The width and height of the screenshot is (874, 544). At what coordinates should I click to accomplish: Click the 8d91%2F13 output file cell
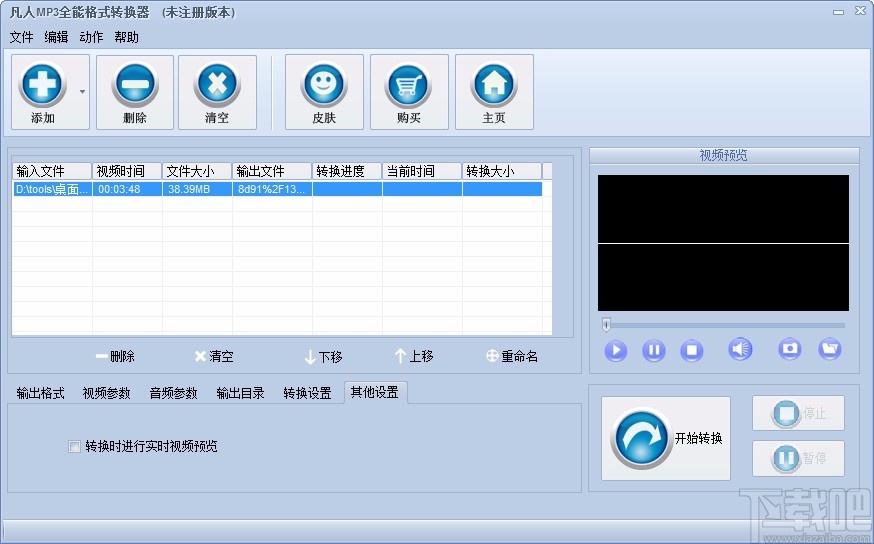[272, 189]
